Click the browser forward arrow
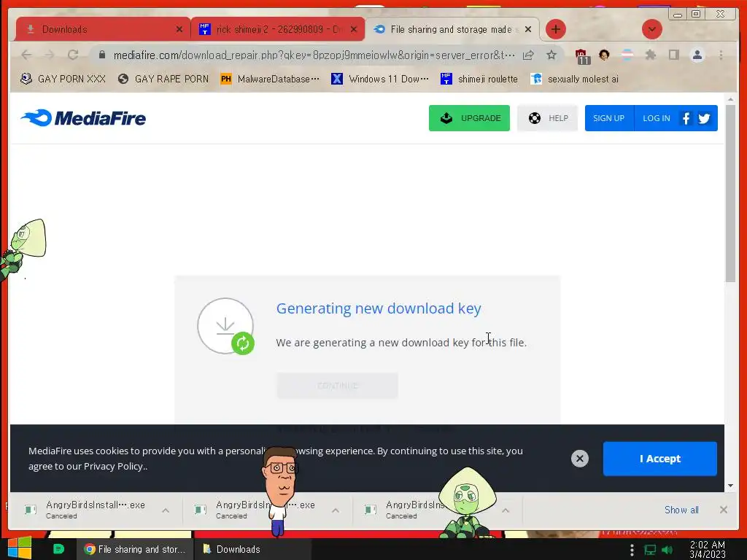The image size is (747, 560). (x=50, y=55)
